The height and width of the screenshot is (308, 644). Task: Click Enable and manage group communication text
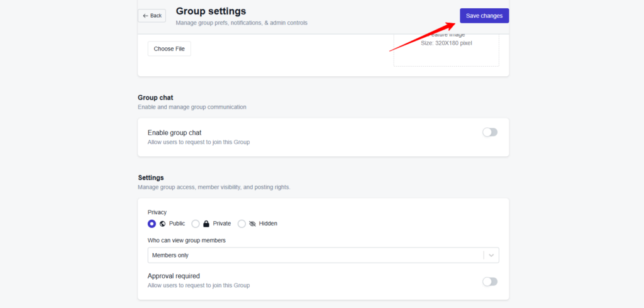click(x=192, y=107)
